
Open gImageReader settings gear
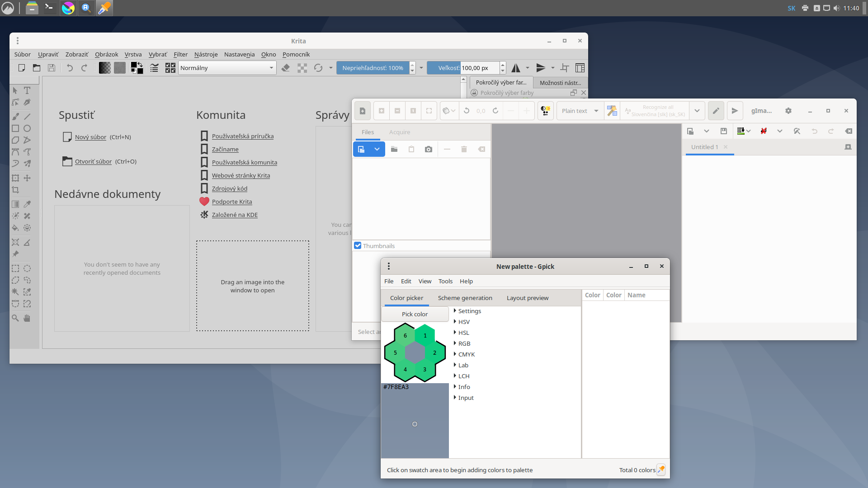point(788,111)
